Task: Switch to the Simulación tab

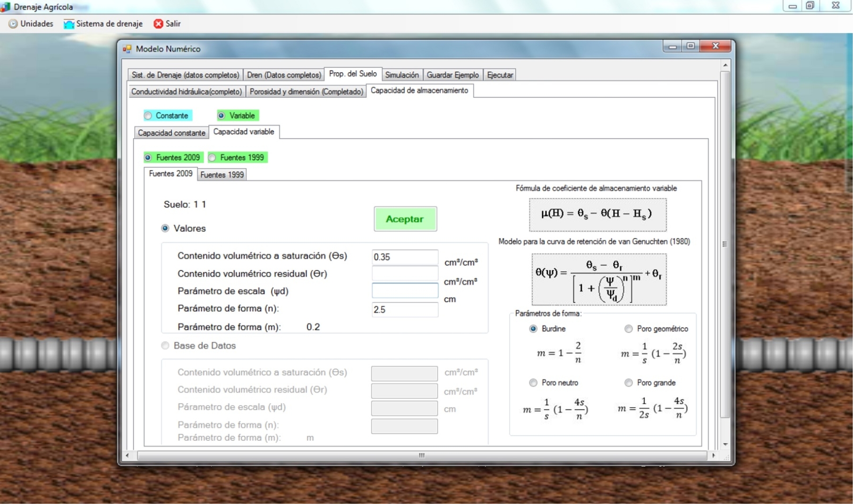Action: [x=401, y=75]
